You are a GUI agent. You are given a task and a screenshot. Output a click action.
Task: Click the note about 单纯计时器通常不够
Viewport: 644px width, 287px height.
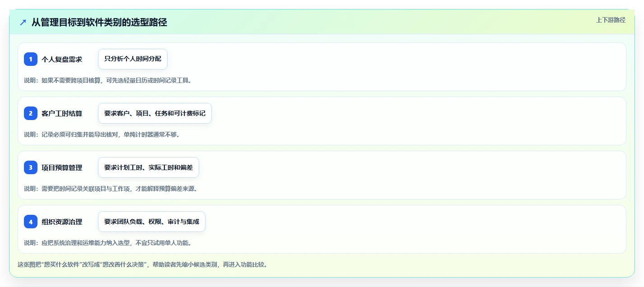point(102,134)
